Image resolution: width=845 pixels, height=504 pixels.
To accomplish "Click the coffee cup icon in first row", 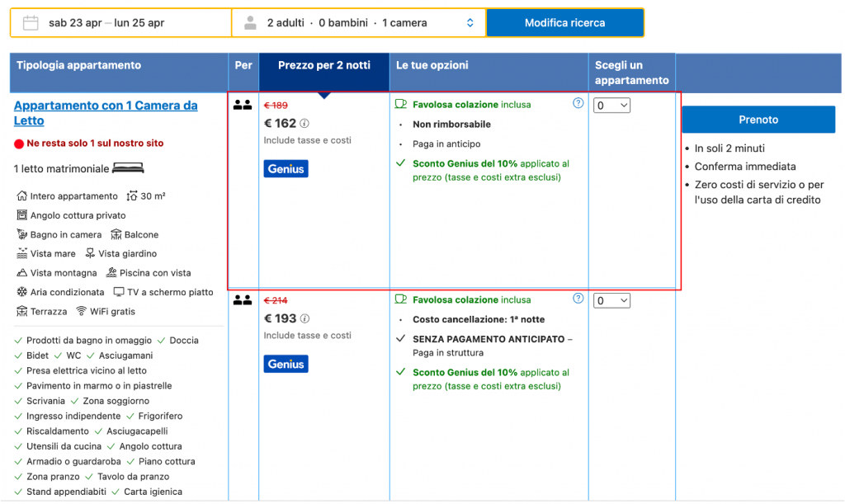I will tap(401, 105).
